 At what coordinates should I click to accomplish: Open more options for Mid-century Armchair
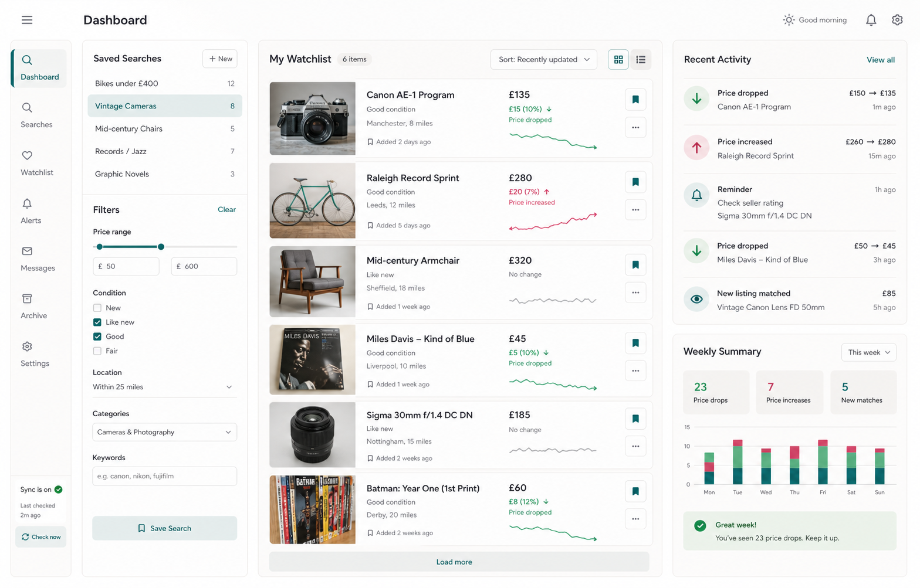(x=635, y=293)
